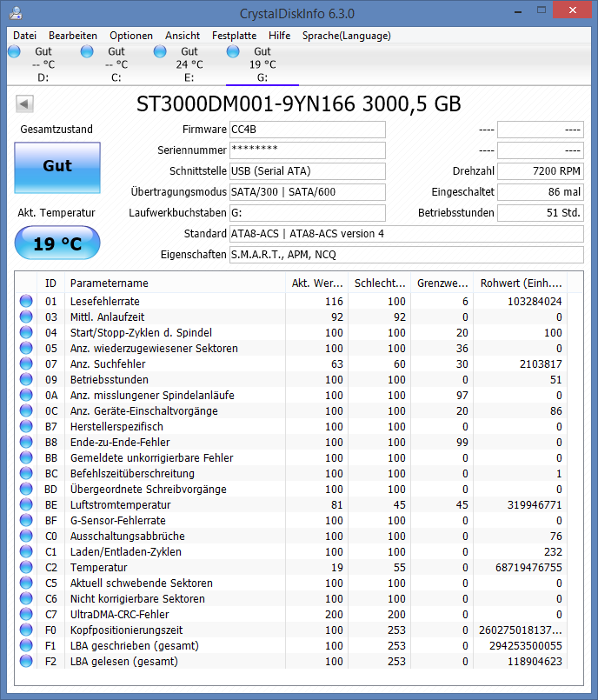Image resolution: width=598 pixels, height=700 pixels.
Task: Open the Festplatte menu
Action: click(x=235, y=36)
